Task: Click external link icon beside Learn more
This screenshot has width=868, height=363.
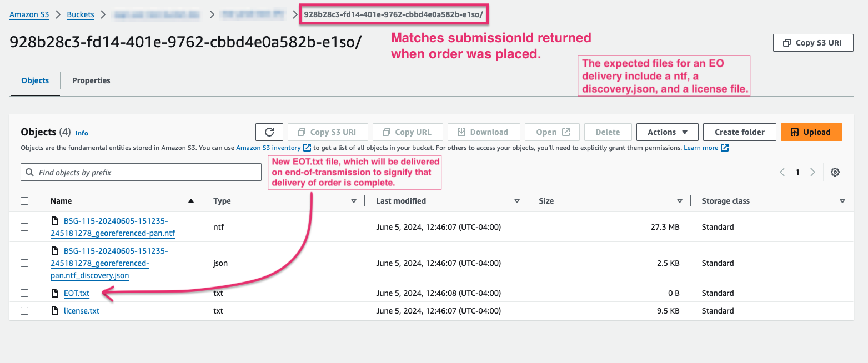Action: (x=725, y=148)
